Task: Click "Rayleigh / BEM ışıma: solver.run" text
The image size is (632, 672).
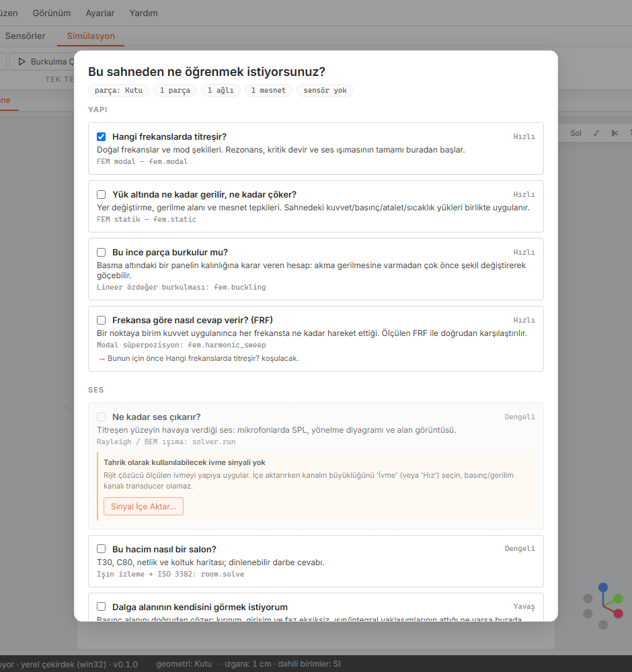Action: click(166, 442)
